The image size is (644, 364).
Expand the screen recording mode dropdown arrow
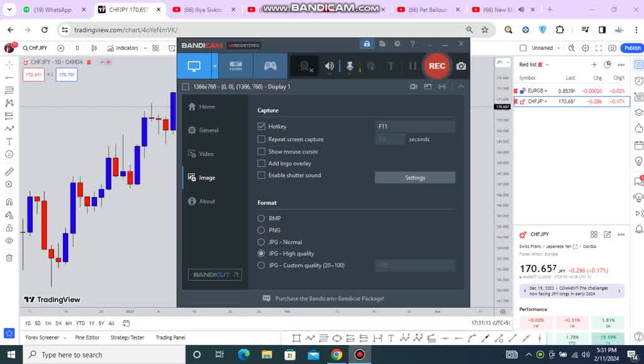(215, 66)
